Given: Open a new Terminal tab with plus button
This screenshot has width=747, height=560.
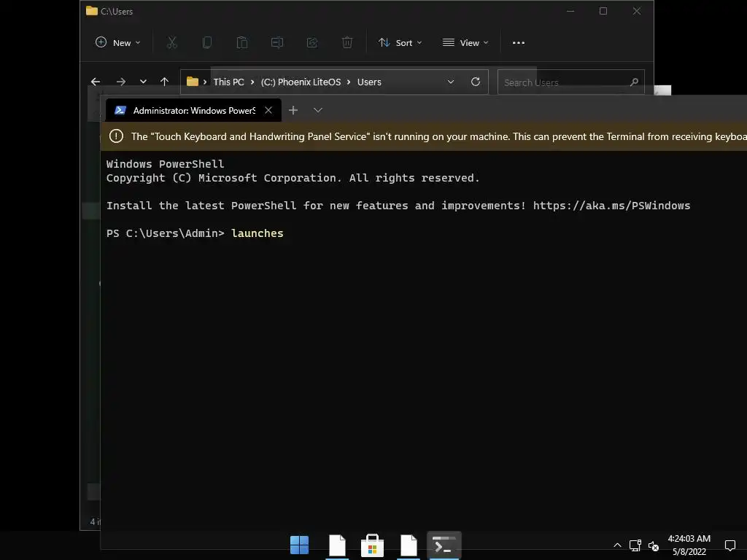Looking at the screenshot, I should click(293, 111).
